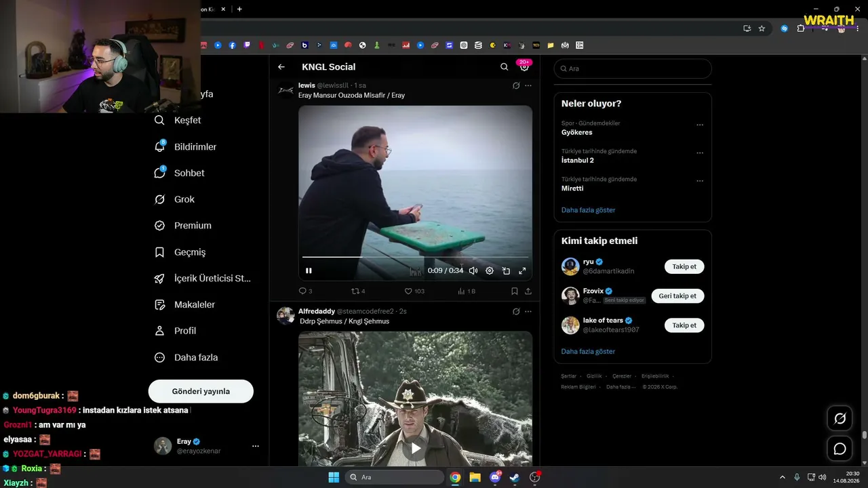Image resolution: width=868 pixels, height=488 pixels.
Task: Open Gizlilik privacy footer link
Action: [594, 376]
